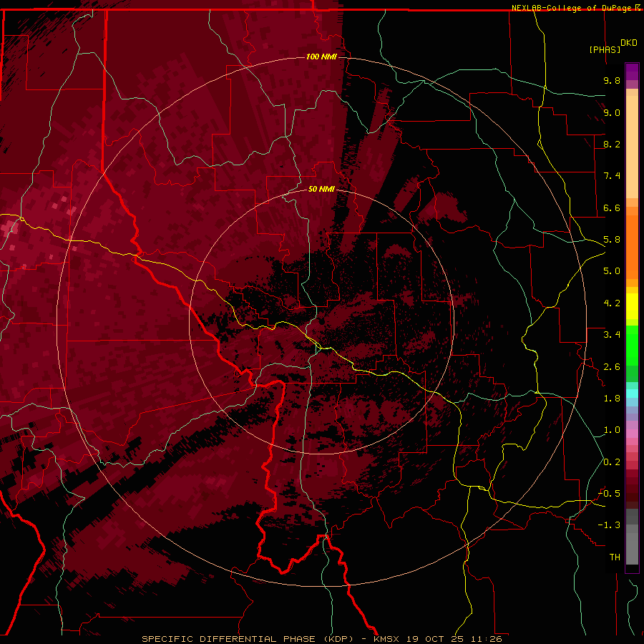The width and height of the screenshot is (644, 644).
Task: Pick the pink segment of the color bar
Action: point(632,434)
